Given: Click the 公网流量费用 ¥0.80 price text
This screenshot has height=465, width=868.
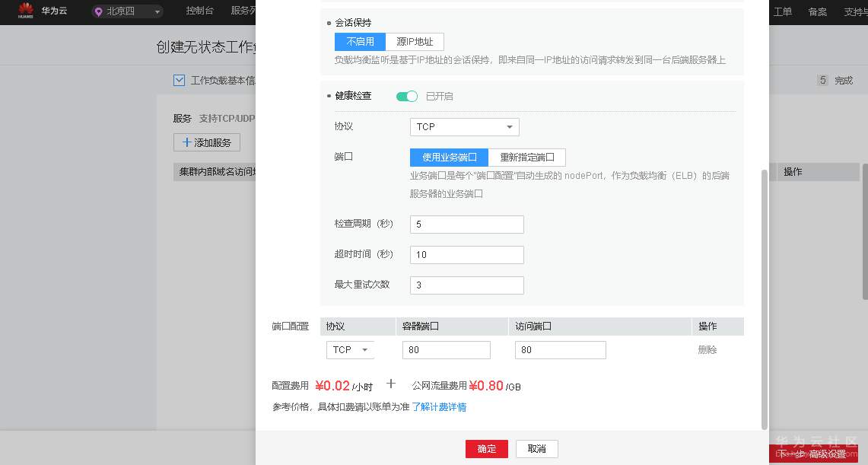Looking at the screenshot, I should coord(486,386).
